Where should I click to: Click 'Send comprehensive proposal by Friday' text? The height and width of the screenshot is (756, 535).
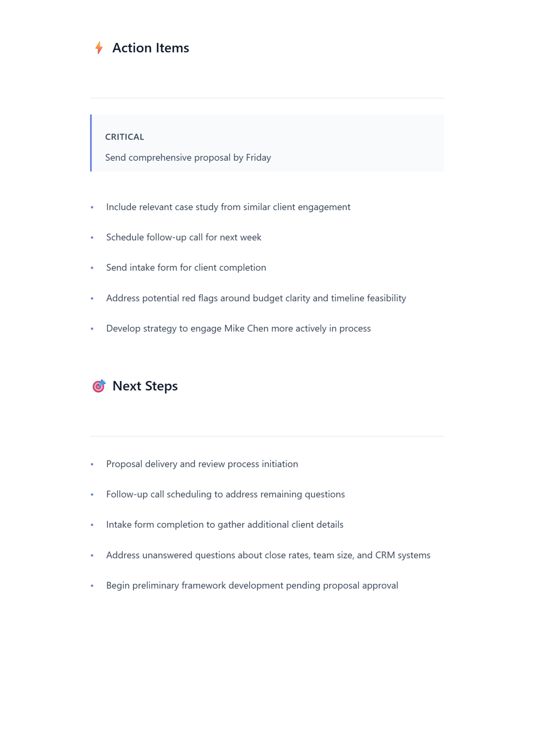pos(188,157)
